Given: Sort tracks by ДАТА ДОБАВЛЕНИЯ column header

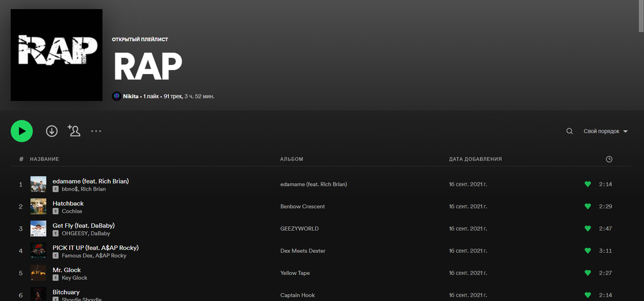Looking at the screenshot, I should pos(475,159).
